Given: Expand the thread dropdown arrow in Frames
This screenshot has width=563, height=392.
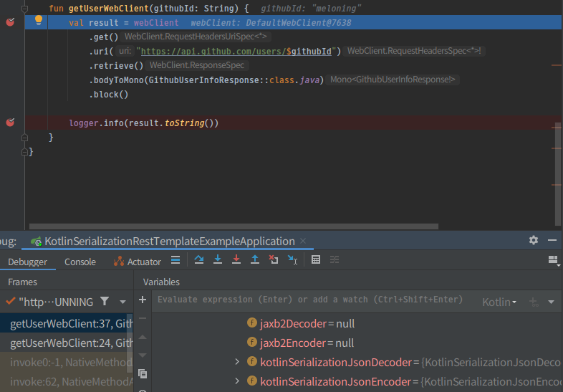Looking at the screenshot, I should [122, 302].
